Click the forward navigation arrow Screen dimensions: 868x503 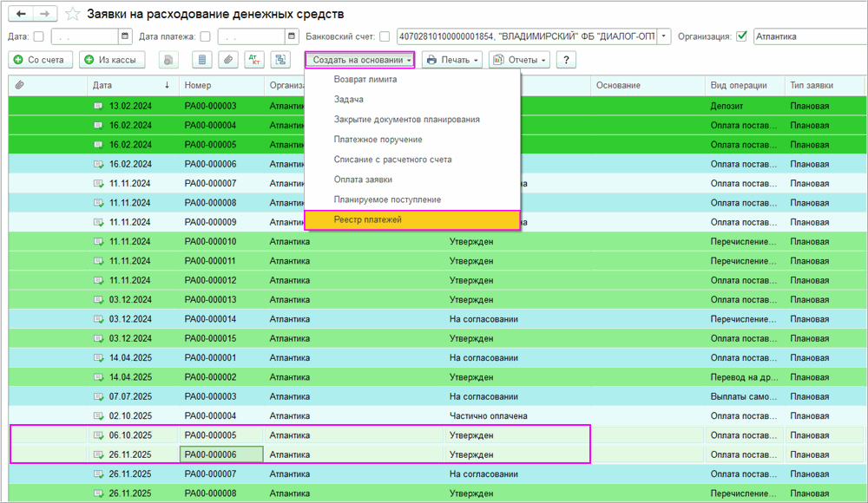click(x=45, y=14)
